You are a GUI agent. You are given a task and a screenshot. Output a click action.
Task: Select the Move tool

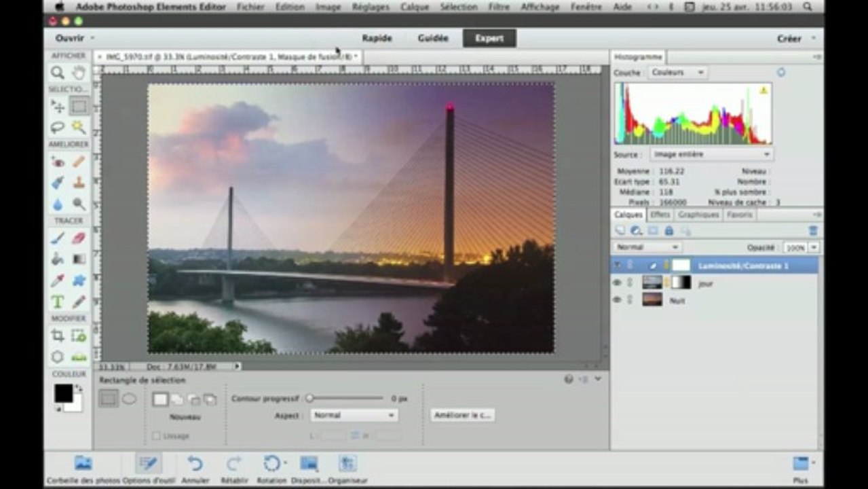click(58, 107)
